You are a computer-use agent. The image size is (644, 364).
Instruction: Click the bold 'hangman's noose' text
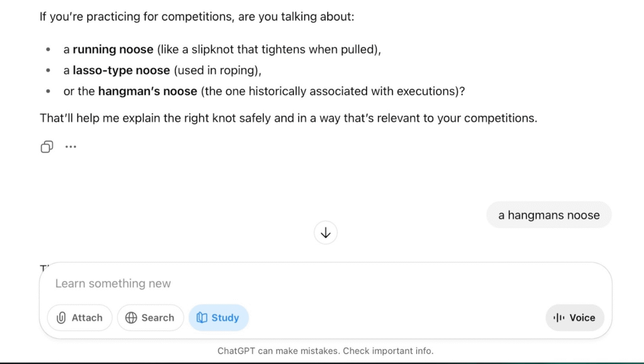[147, 91]
